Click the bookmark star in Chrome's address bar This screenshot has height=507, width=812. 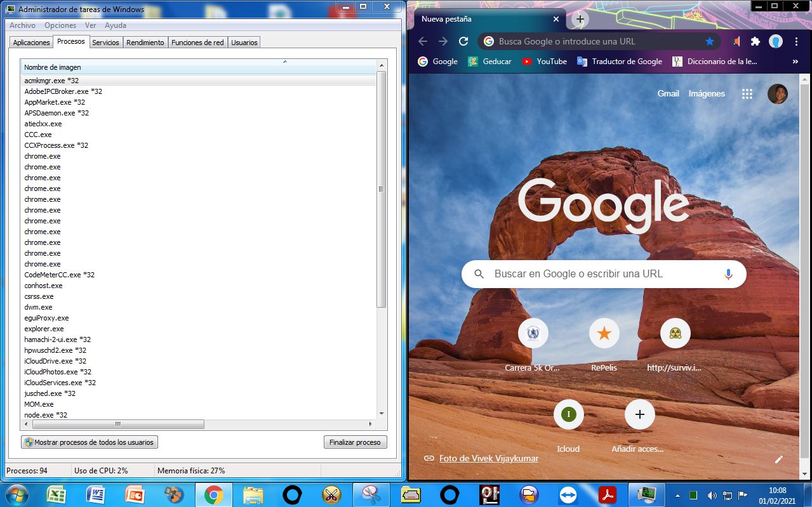click(710, 41)
